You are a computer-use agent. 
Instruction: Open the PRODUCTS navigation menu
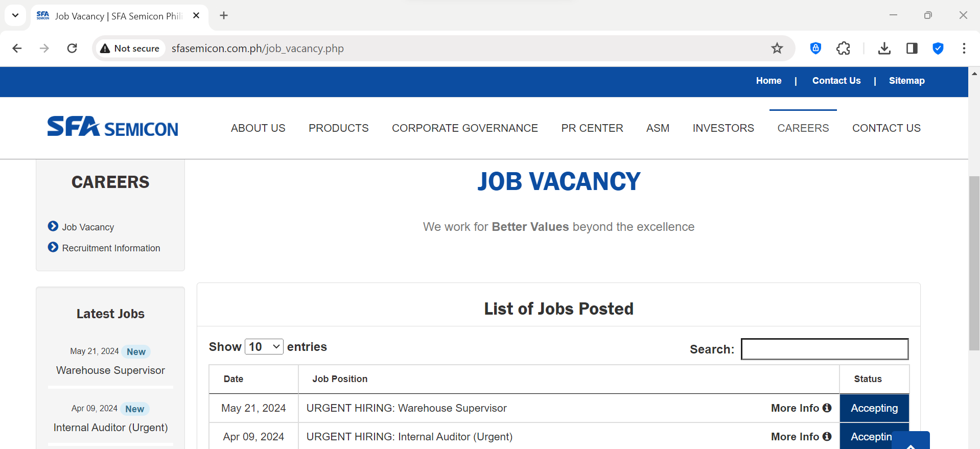pyautogui.click(x=338, y=128)
